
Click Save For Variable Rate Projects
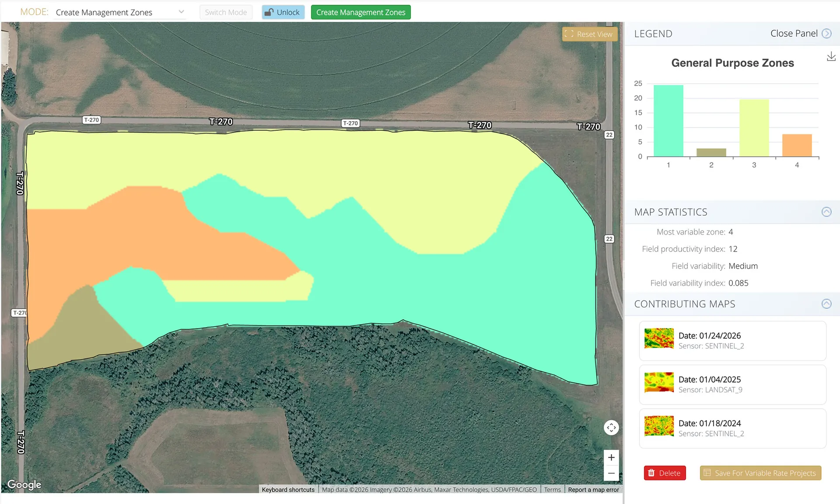pyautogui.click(x=760, y=473)
